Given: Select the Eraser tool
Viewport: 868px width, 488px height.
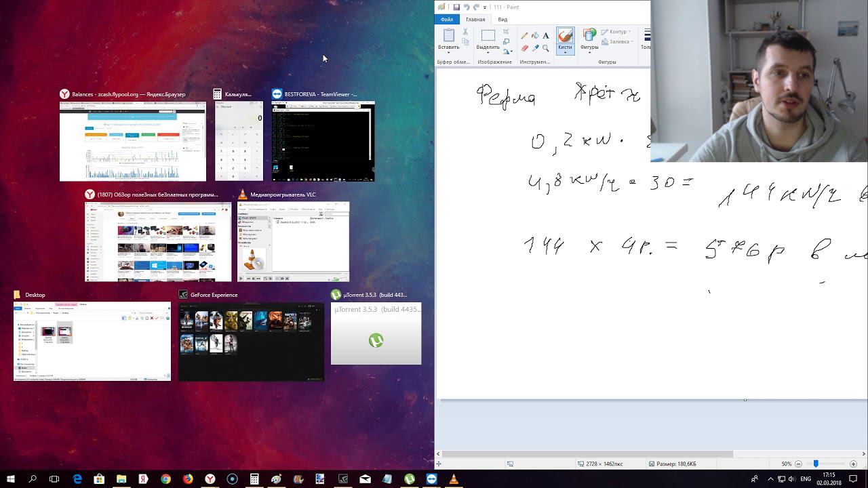Looking at the screenshot, I should point(524,49).
